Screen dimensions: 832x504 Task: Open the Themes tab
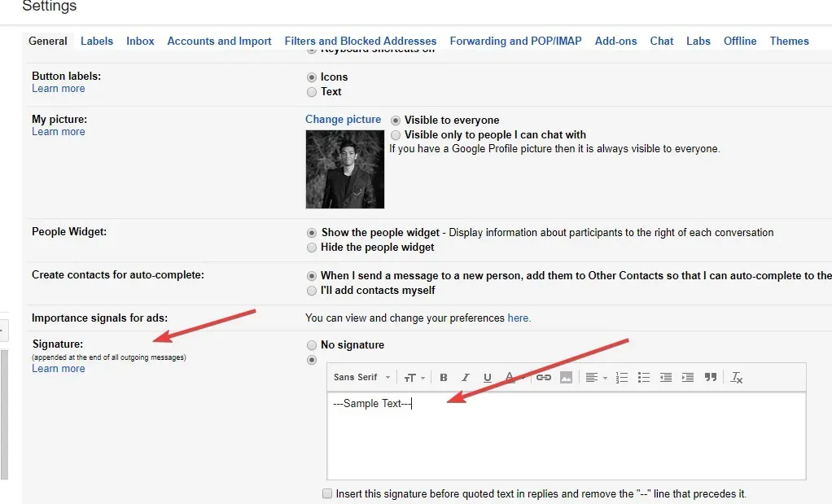click(789, 41)
